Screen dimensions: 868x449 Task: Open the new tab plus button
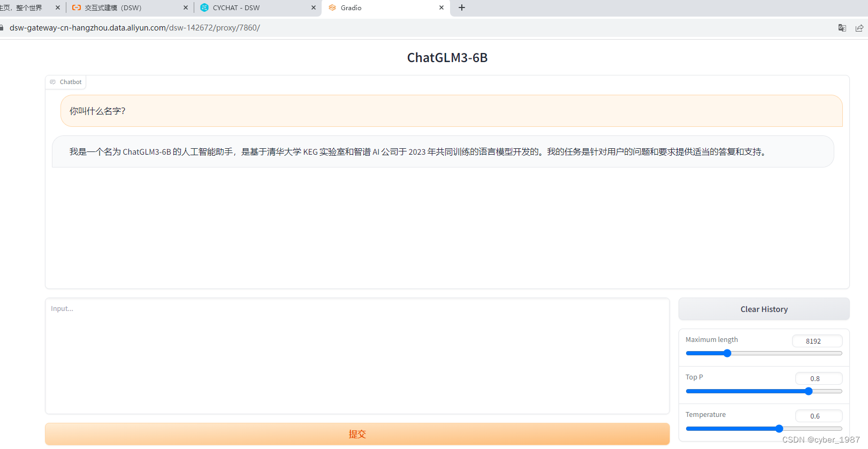[x=462, y=7]
